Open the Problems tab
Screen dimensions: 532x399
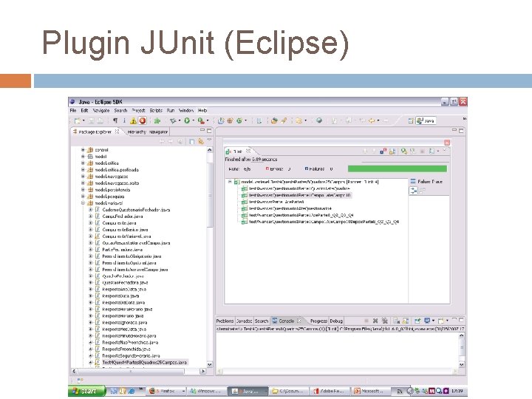tap(225, 321)
